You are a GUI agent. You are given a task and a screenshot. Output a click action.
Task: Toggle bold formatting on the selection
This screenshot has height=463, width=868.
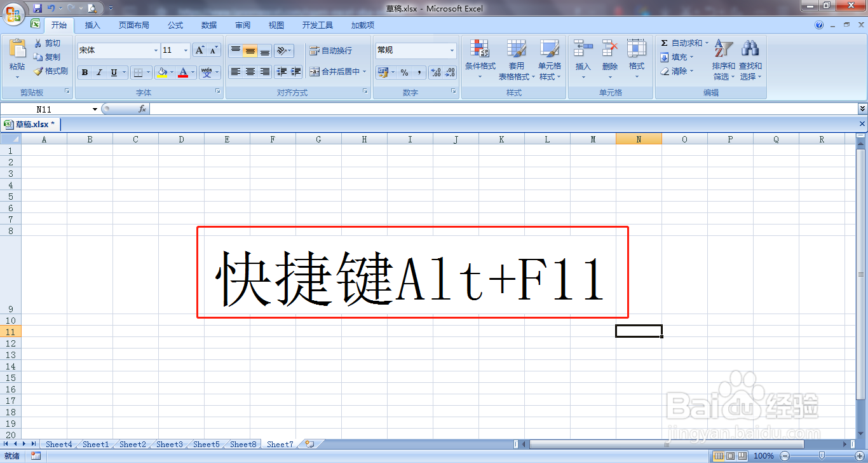pos(85,72)
